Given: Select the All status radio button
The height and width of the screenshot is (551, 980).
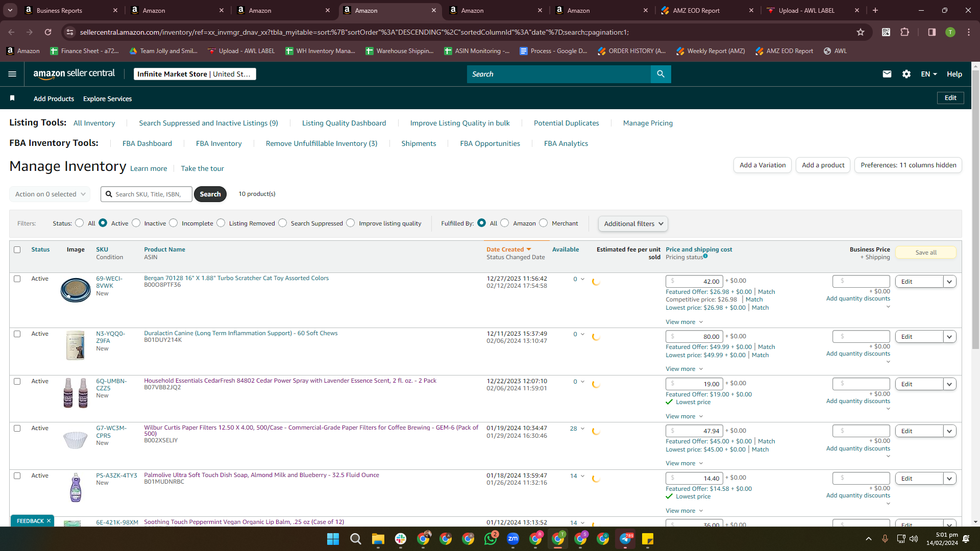Looking at the screenshot, I should click(x=80, y=223).
